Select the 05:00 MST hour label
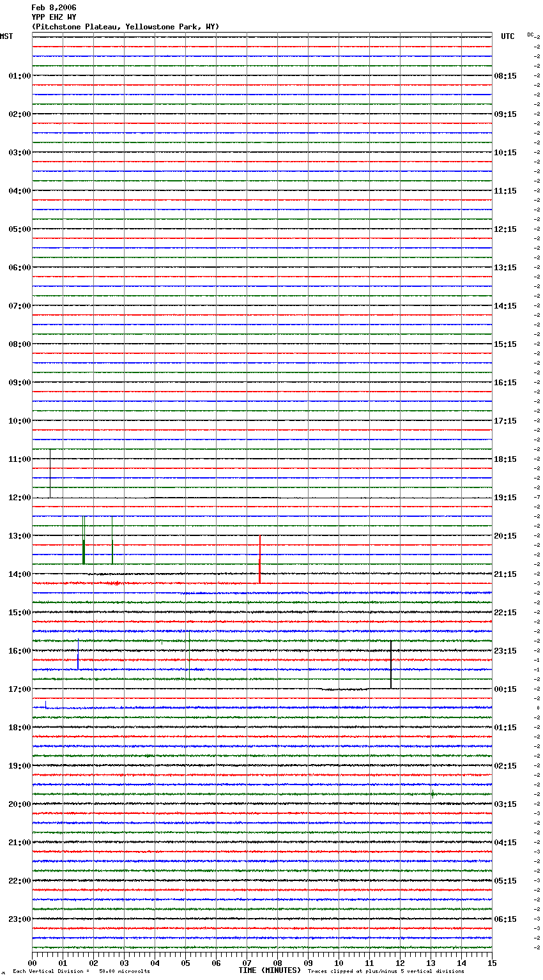The image size is (543, 980). click(20, 229)
